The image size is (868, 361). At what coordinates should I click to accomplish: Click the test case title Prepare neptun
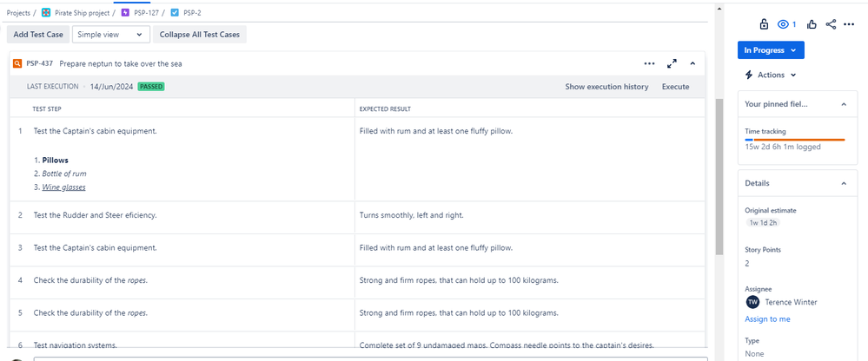tap(121, 63)
